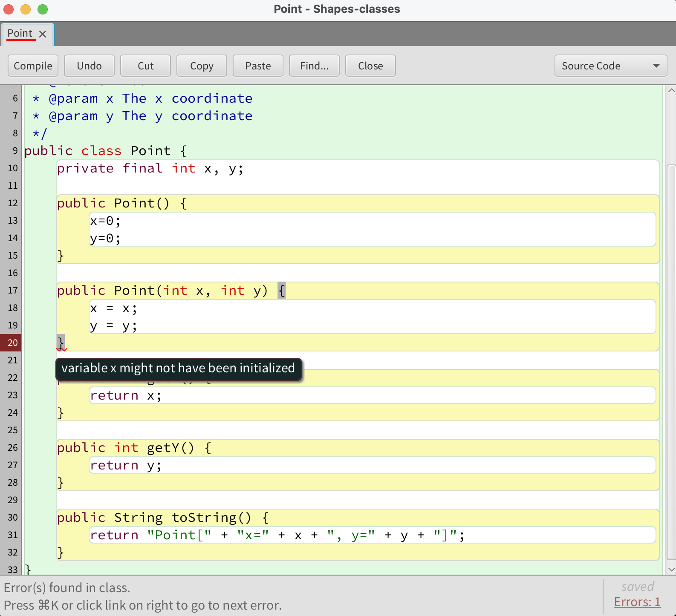Click line number 20 error margin

click(x=12, y=343)
